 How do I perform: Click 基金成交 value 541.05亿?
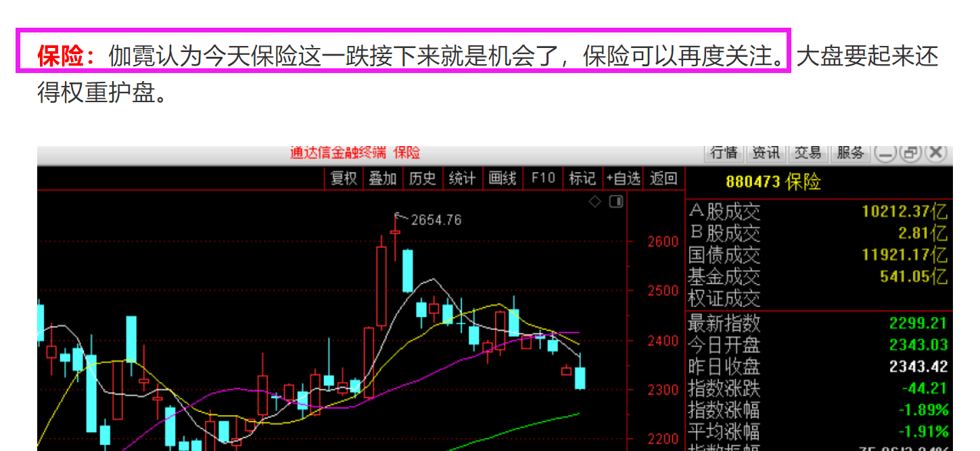[914, 277]
